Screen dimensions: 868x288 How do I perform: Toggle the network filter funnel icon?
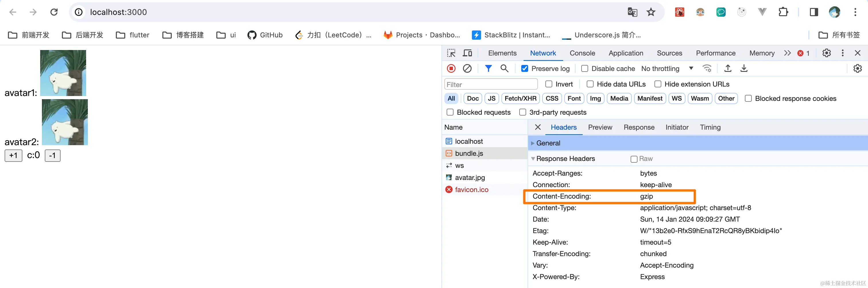[x=488, y=68]
